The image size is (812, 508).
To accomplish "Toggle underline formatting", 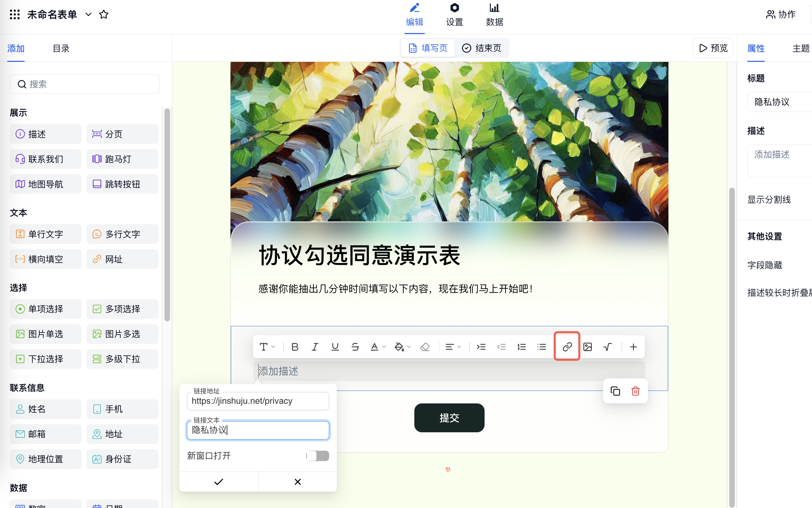I will pos(335,347).
